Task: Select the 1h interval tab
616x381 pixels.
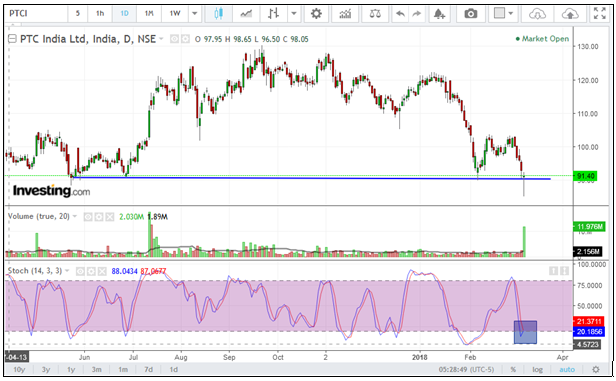Action: tap(100, 14)
